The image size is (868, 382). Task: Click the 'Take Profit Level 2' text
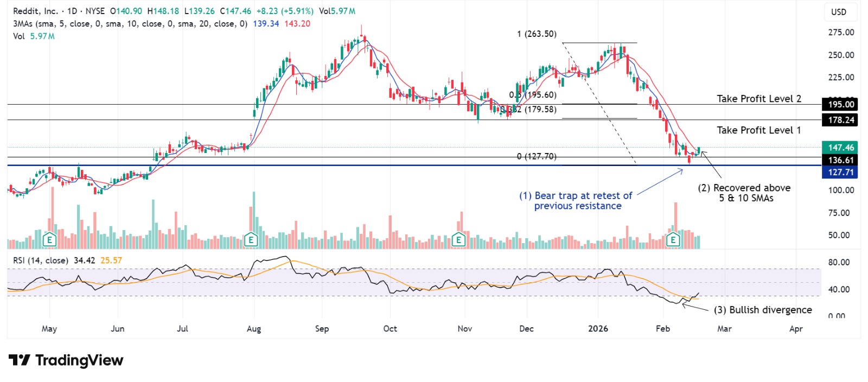pos(758,99)
